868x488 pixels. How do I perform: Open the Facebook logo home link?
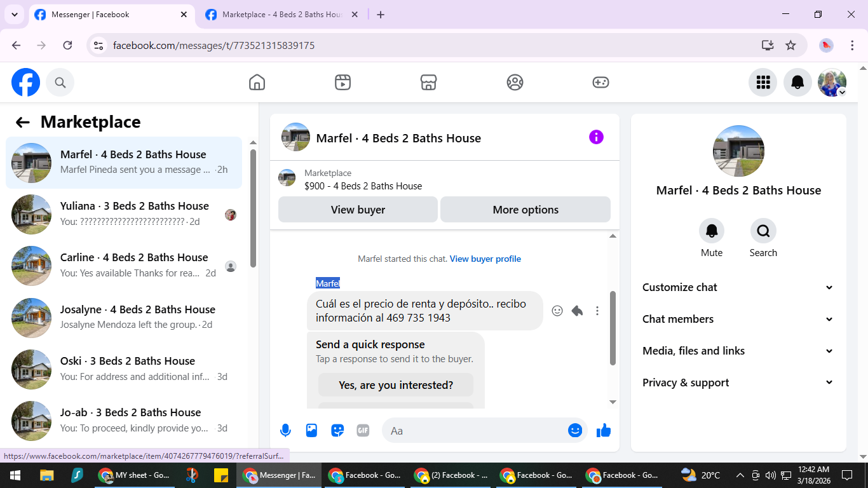click(25, 83)
